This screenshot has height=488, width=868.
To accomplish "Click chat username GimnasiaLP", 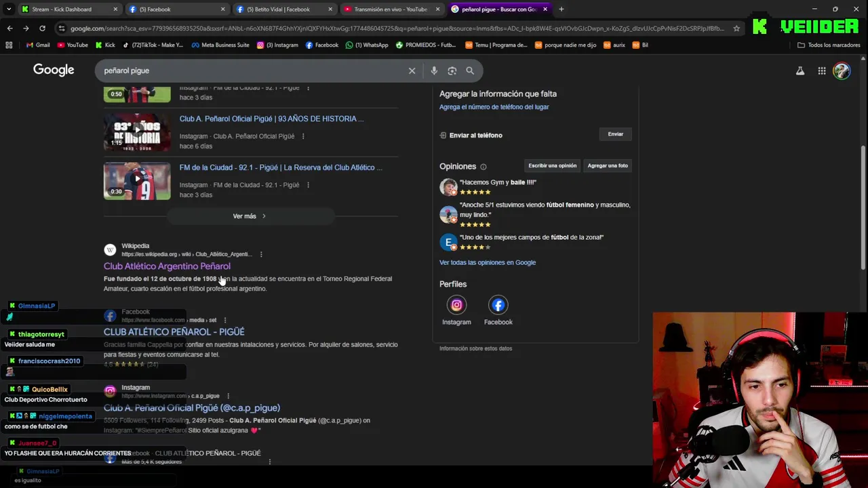I will (37, 306).
